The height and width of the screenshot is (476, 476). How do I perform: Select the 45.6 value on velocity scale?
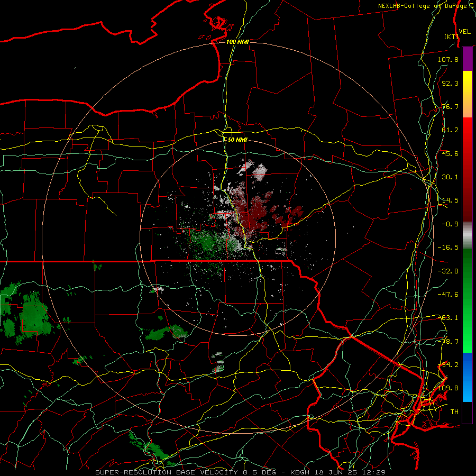[450, 153]
